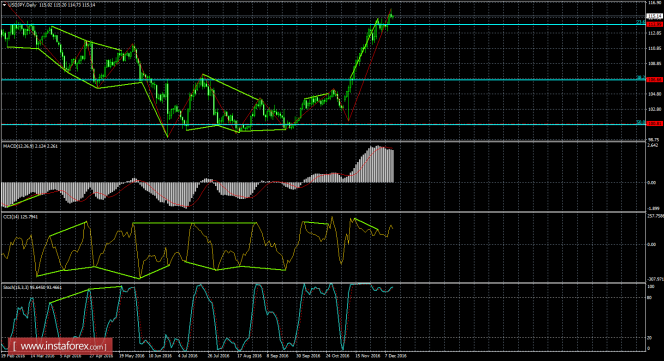Click the USDJPY Daily symbol label
Screen dimensions: 664x361
(x=22, y=5)
